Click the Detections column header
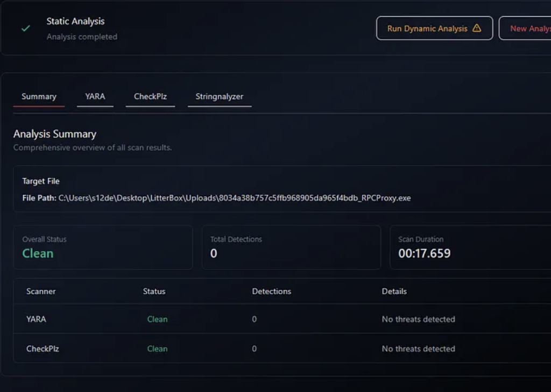Viewport: 551px width, 392px height. click(271, 291)
